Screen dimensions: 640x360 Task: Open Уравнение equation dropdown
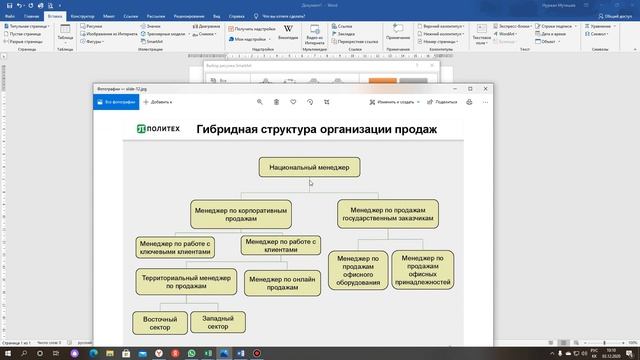tap(600, 26)
